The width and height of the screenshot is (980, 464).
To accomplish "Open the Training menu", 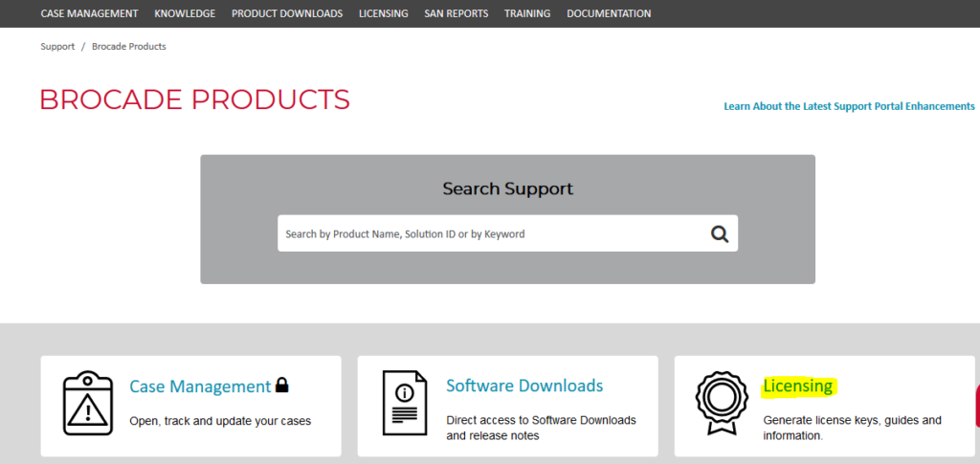I will click(x=527, y=13).
